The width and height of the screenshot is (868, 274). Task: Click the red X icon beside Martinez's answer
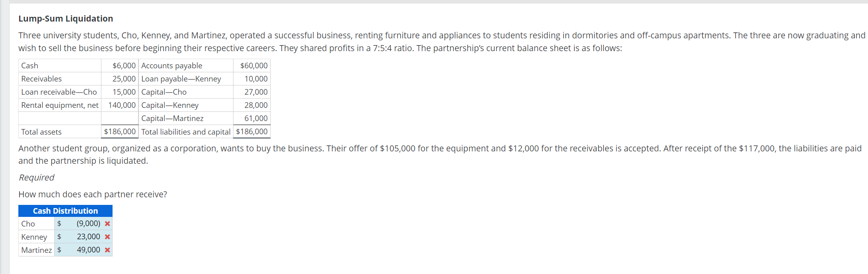point(107,250)
